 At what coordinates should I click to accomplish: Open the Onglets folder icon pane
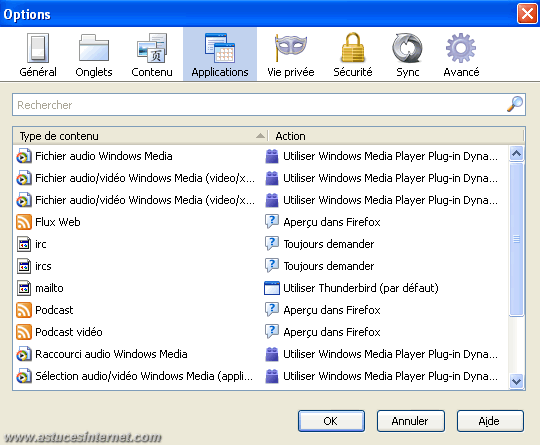pos(94,48)
